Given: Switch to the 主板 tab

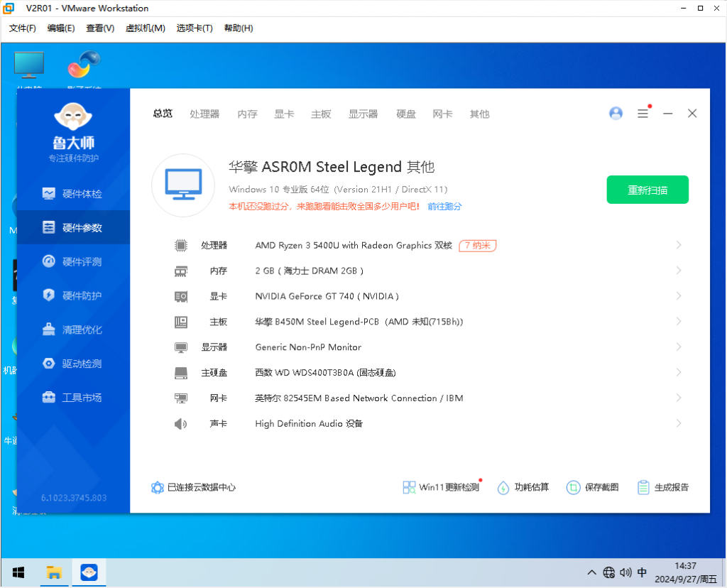Looking at the screenshot, I should (321, 114).
